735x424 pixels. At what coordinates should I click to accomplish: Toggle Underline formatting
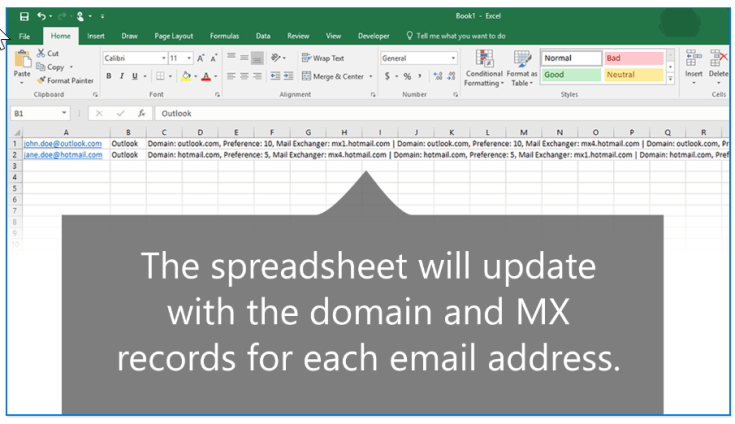click(135, 76)
